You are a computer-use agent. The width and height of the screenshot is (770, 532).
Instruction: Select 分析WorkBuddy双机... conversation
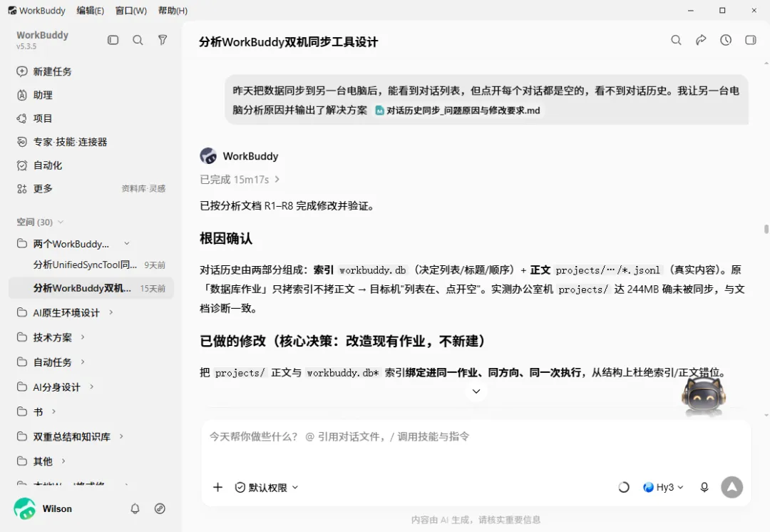[x=91, y=288]
